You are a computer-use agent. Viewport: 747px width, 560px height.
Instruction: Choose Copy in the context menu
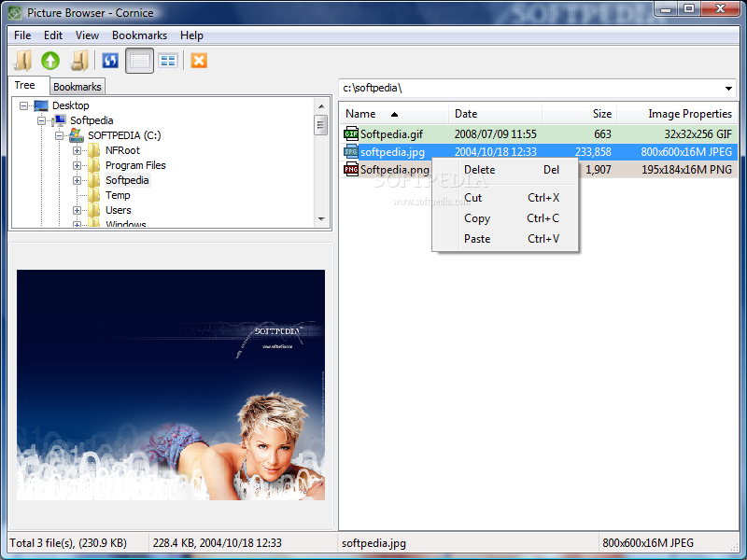point(506,218)
